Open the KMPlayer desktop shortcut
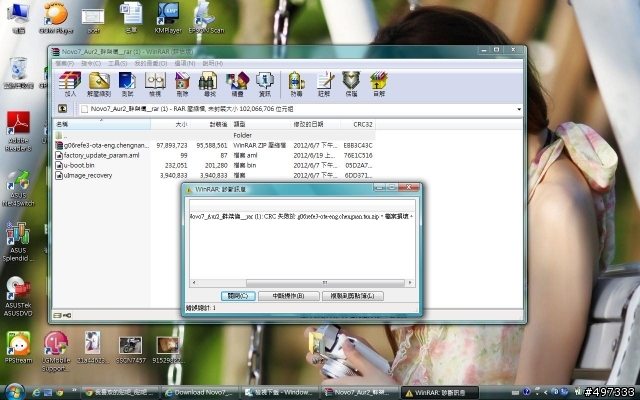The image size is (640, 400). click(x=168, y=18)
